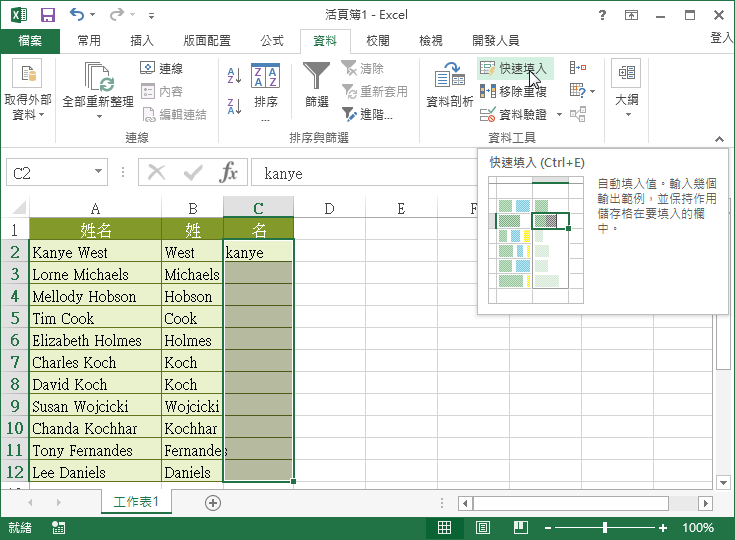Click Refresh All (全部重新整理) icon
The height and width of the screenshot is (540, 735).
(x=99, y=77)
